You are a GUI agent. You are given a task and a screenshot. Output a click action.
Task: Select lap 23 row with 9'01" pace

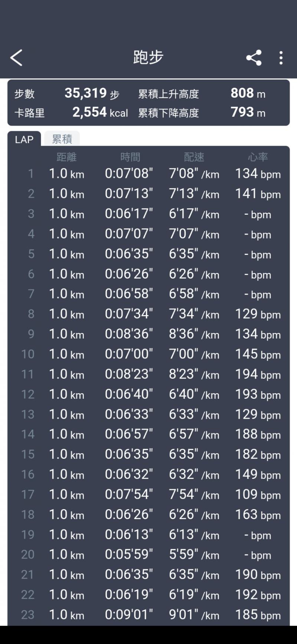point(148,615)
